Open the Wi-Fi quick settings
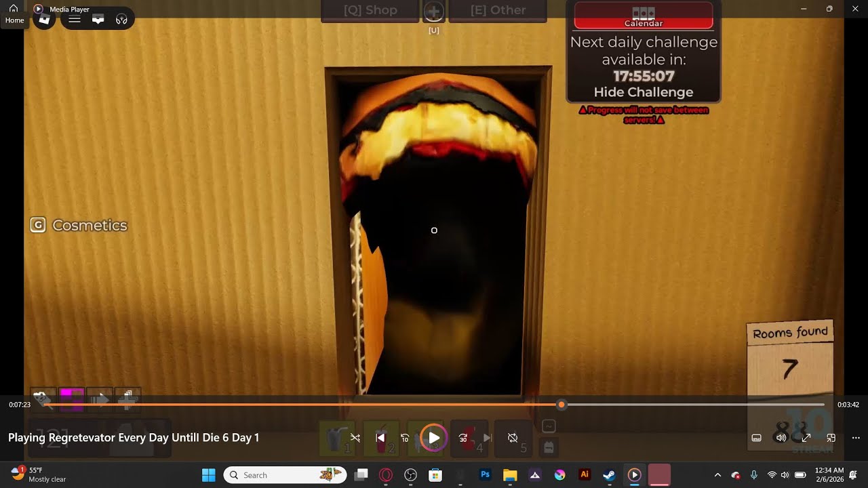This screenshot has height=488, width=868. [x=771, y=475]
